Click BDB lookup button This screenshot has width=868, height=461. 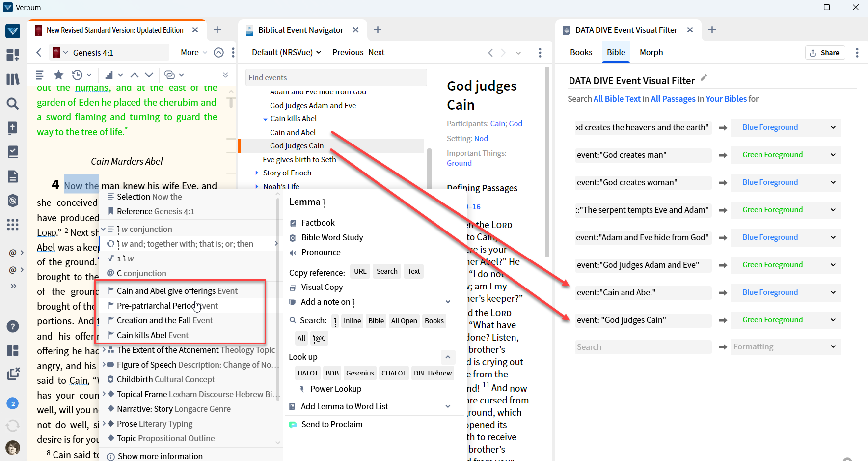tap(332, 373)
